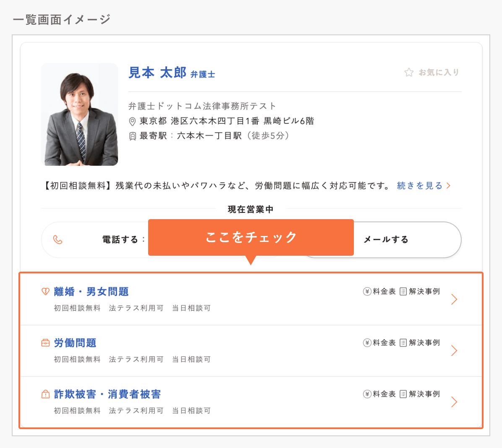
Task: Click the broken heart divorce icon
Action: coord(45,291)
